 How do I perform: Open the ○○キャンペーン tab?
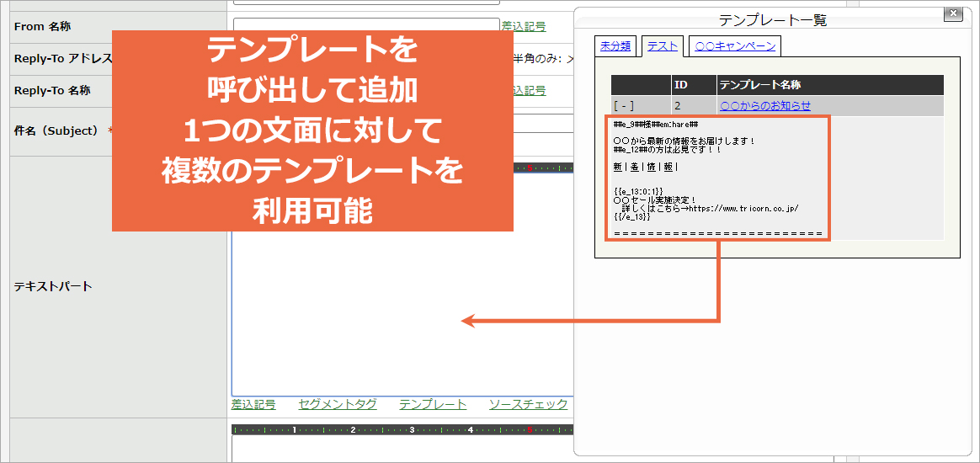pos(735,45)
